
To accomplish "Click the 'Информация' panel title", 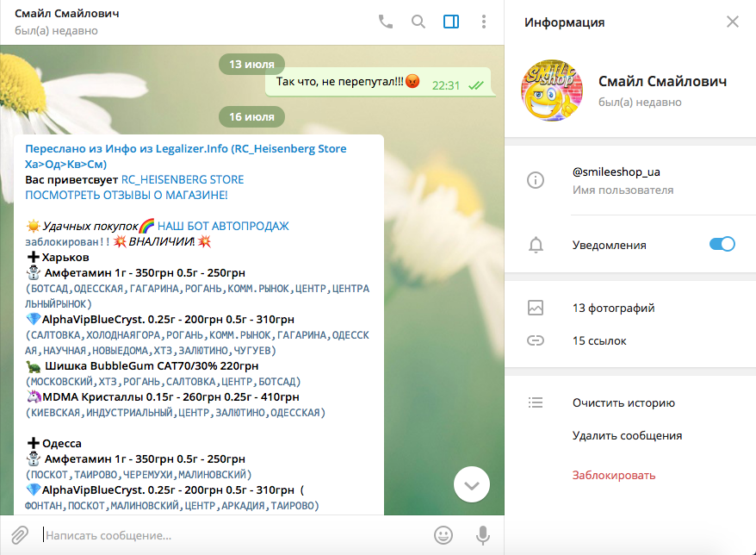I will 564,22.
